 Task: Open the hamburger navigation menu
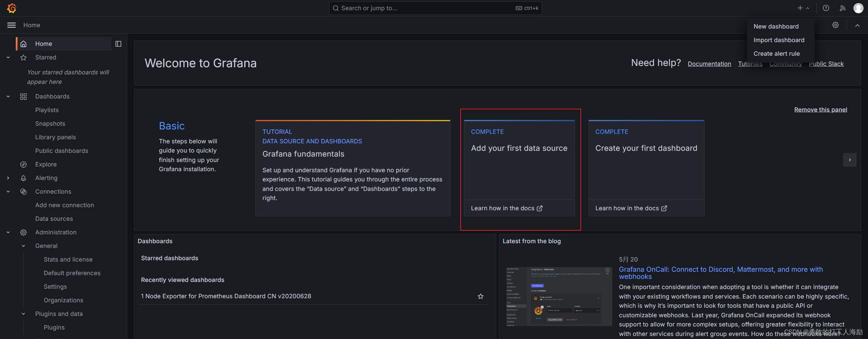point(12,25)
